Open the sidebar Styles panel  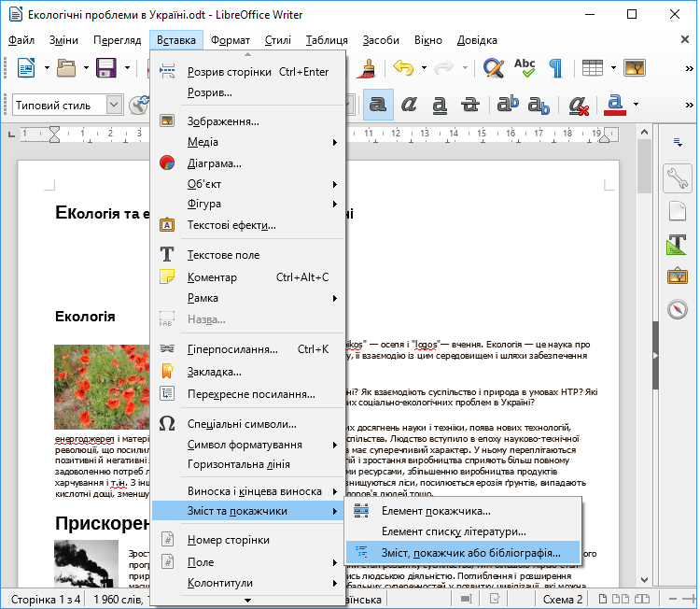pos(677,244)
